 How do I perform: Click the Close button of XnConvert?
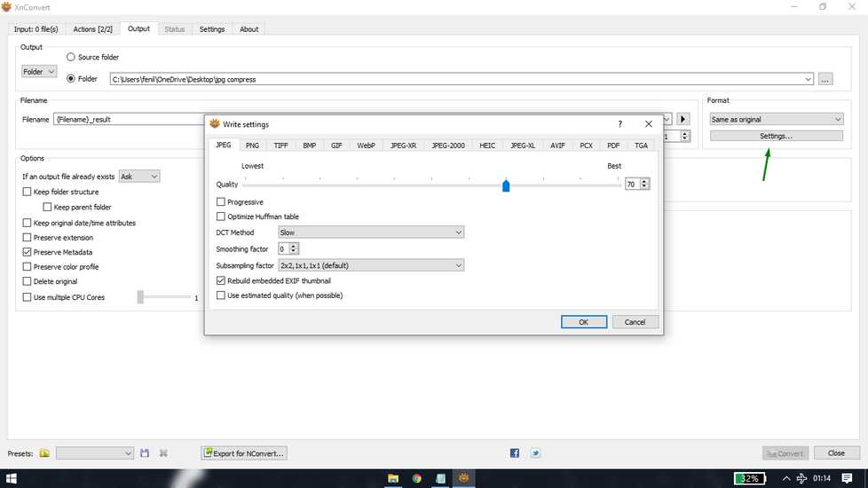pyautogui.click(x=836, y=453)
